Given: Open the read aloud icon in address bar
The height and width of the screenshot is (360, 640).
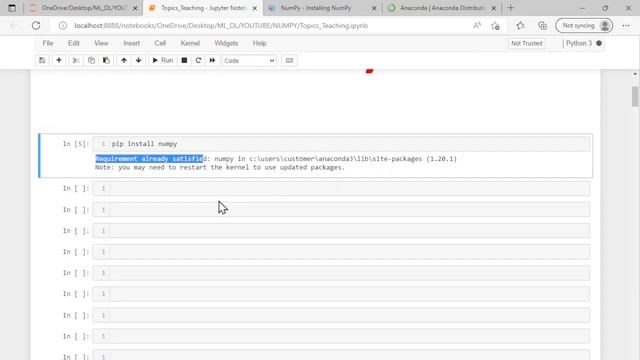Looking at the screenshot, I should (477, 26).
